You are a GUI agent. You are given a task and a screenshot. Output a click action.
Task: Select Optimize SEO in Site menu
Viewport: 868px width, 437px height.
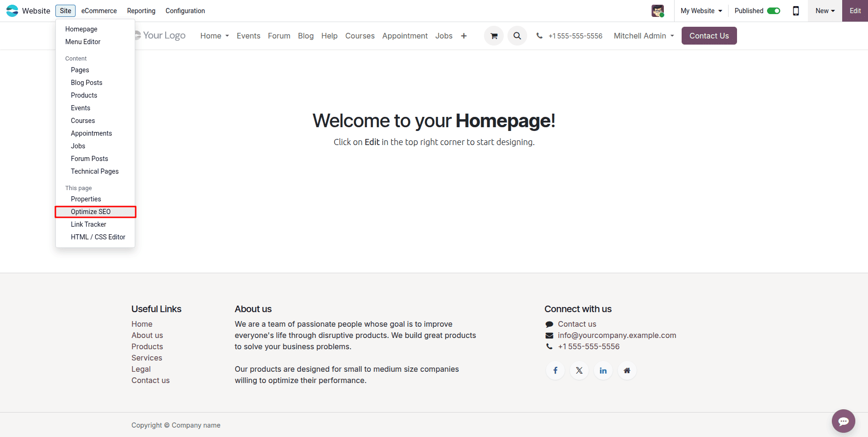point(95,212)
